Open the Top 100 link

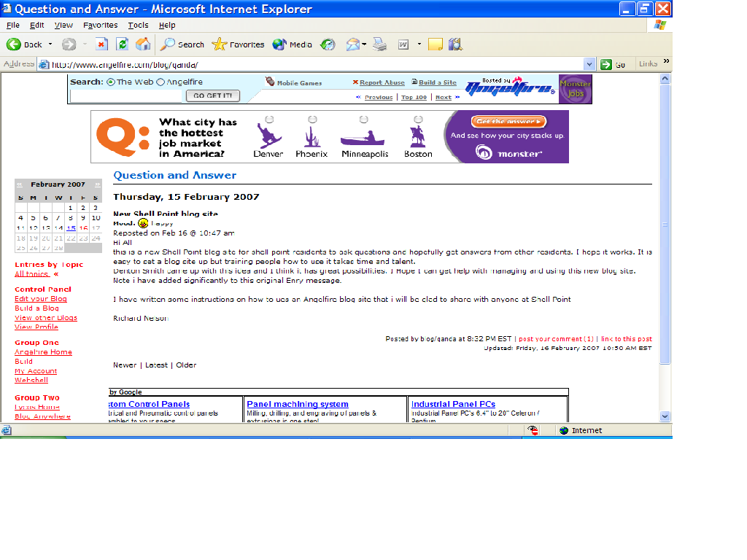coord(414,97)
